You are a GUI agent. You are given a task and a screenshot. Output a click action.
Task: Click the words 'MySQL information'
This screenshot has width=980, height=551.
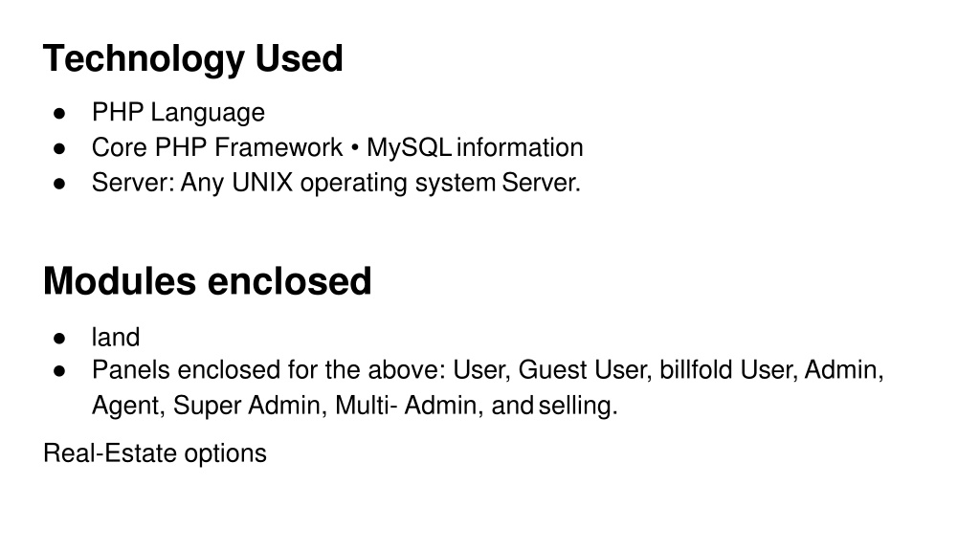(x=475, y=147)
